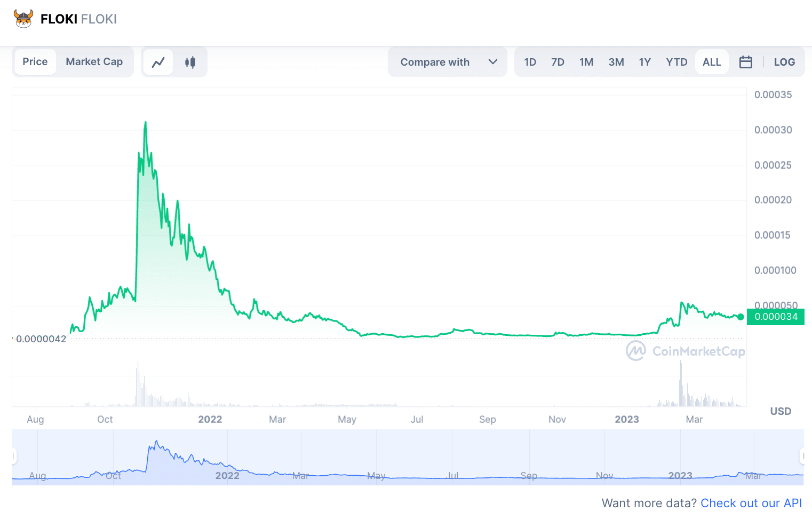Click the Oct label on the main chart x-axis
812x519 pixels.
tap(105, 419)
